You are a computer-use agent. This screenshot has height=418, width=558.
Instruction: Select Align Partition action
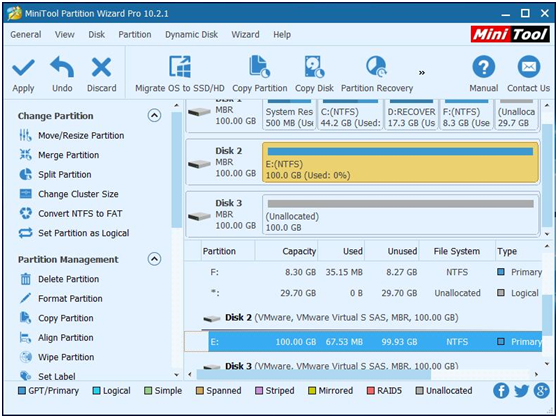(56, 338)
